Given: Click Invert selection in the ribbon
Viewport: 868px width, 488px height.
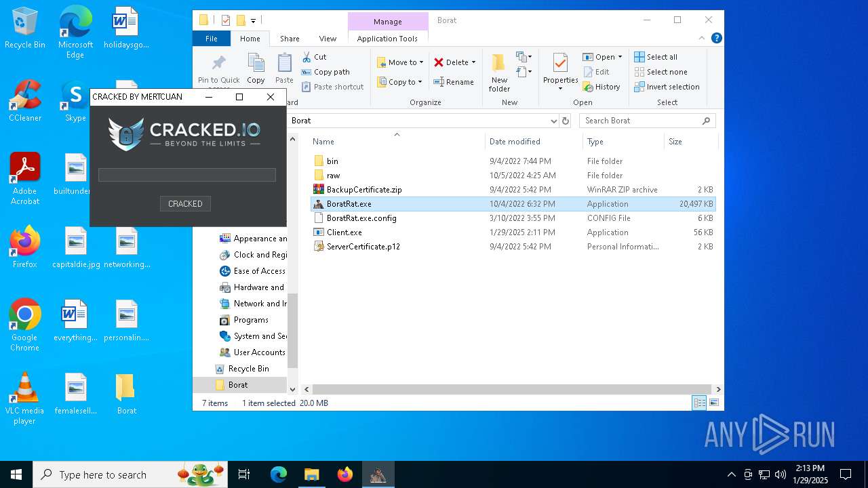Looking at the screenshot, I should coord(667,87).
